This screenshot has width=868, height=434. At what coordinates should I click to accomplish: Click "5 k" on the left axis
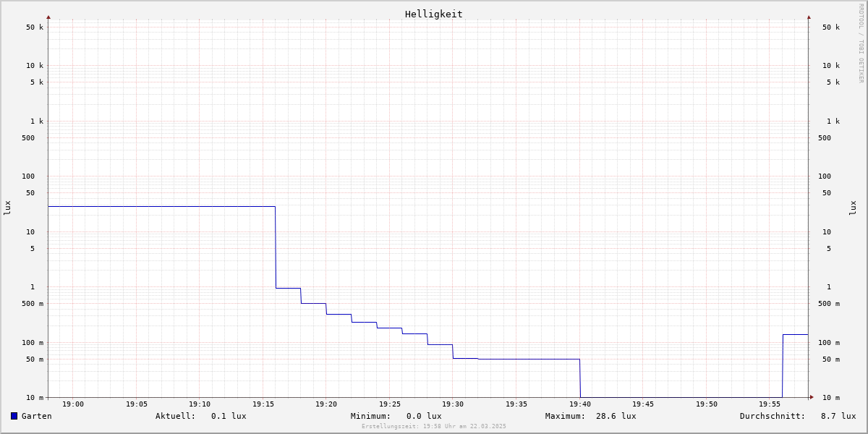[x=37, y=82]
